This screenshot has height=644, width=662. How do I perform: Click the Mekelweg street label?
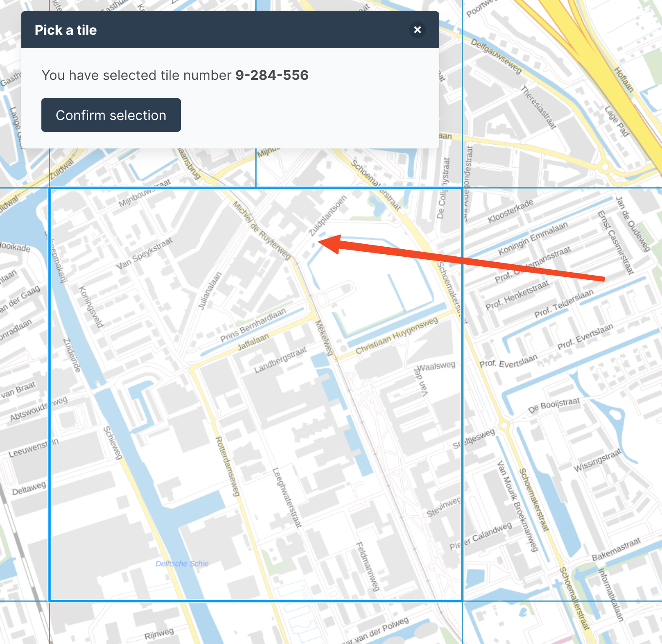click(x=324, y=338)
